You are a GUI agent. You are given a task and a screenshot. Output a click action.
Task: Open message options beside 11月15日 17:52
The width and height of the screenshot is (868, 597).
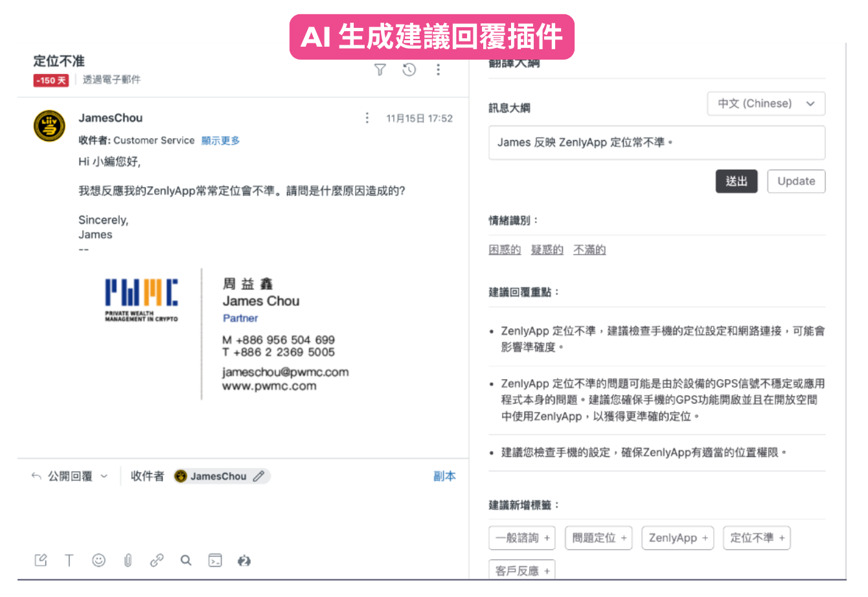click(367, 118)
